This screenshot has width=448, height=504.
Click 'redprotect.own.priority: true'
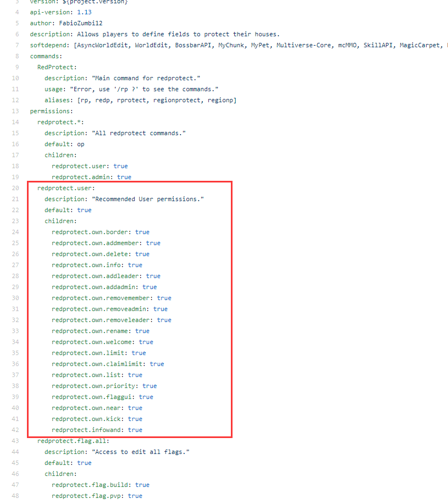[x=104, y=386]
